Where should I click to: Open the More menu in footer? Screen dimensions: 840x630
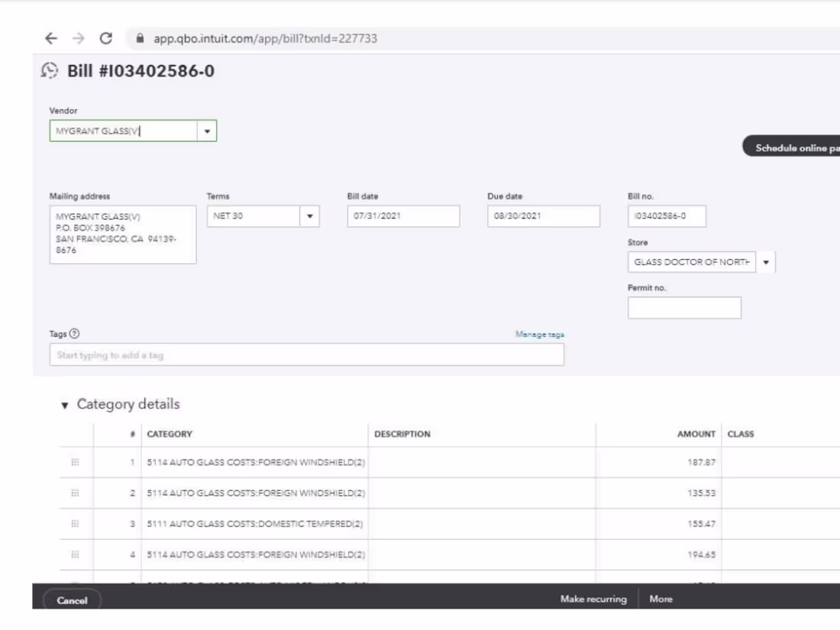661,599
